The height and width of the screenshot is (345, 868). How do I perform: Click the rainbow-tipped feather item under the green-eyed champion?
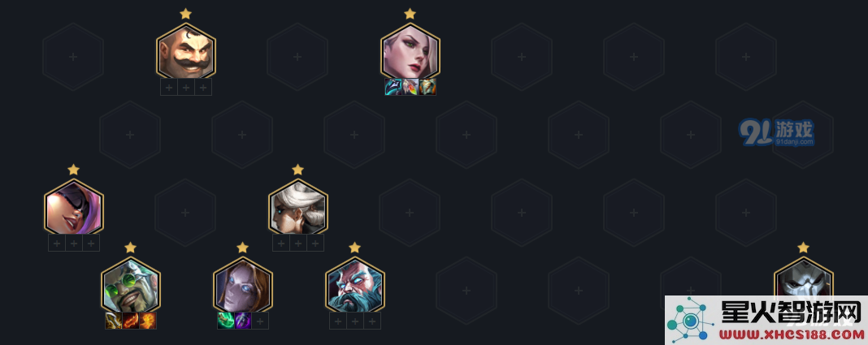(x=410, y=87)
